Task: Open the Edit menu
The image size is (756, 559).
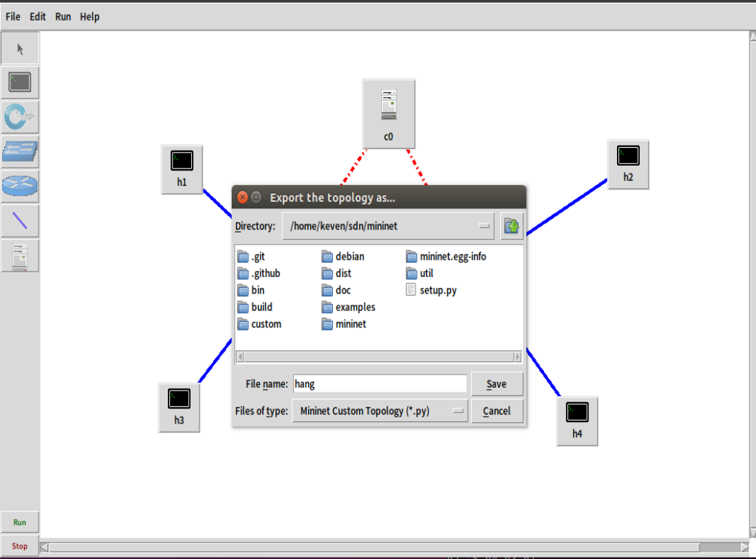Action: click(x=38, y=17)
